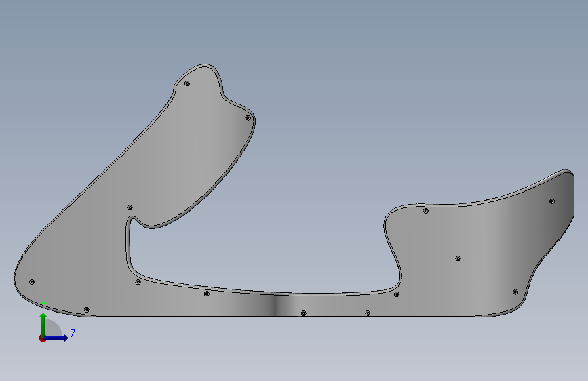Click the Z label of orientation triad

[x=73, y=334]
